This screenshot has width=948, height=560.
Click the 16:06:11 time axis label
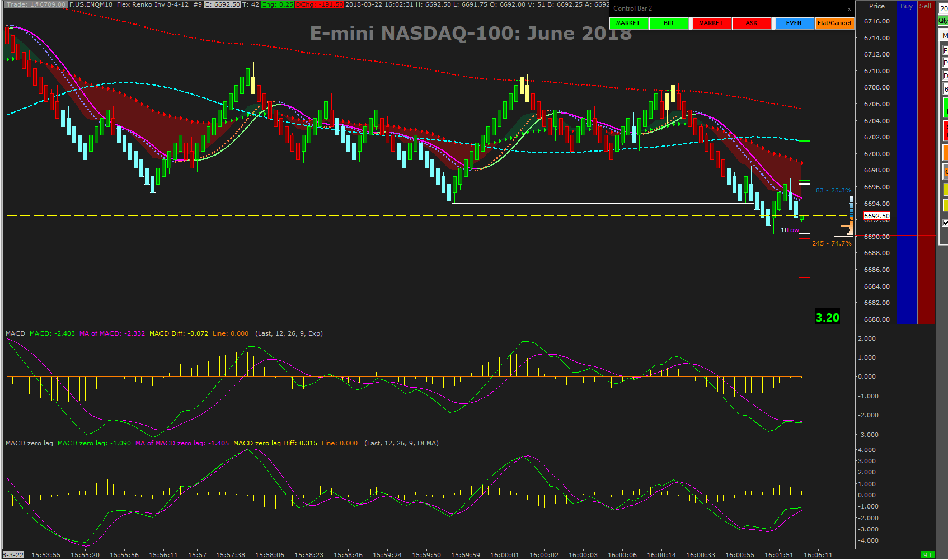(818, 555)
